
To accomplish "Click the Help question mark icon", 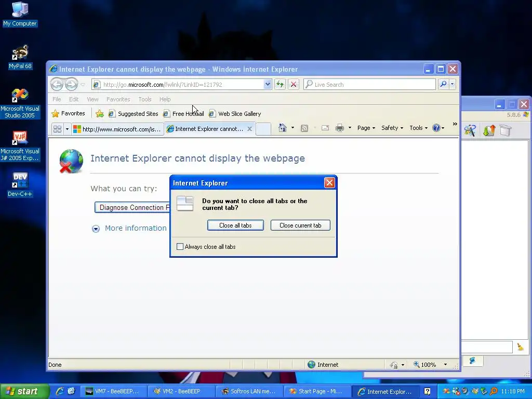I will pos(436,128).
